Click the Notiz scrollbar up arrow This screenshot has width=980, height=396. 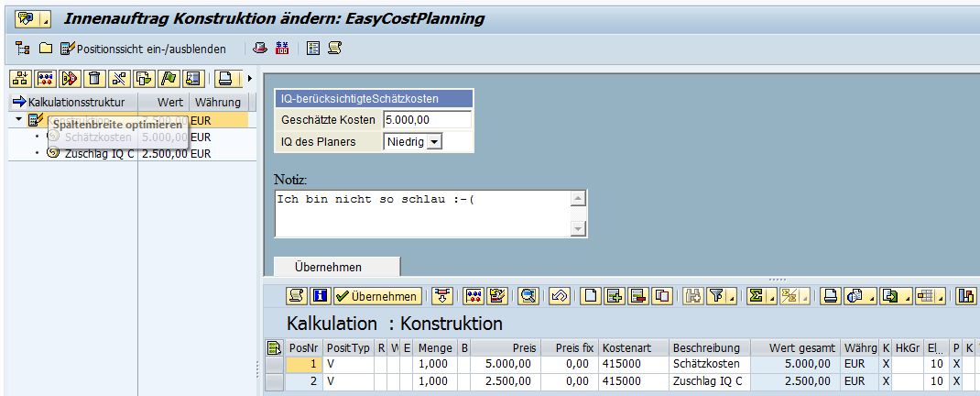point(579,198)
